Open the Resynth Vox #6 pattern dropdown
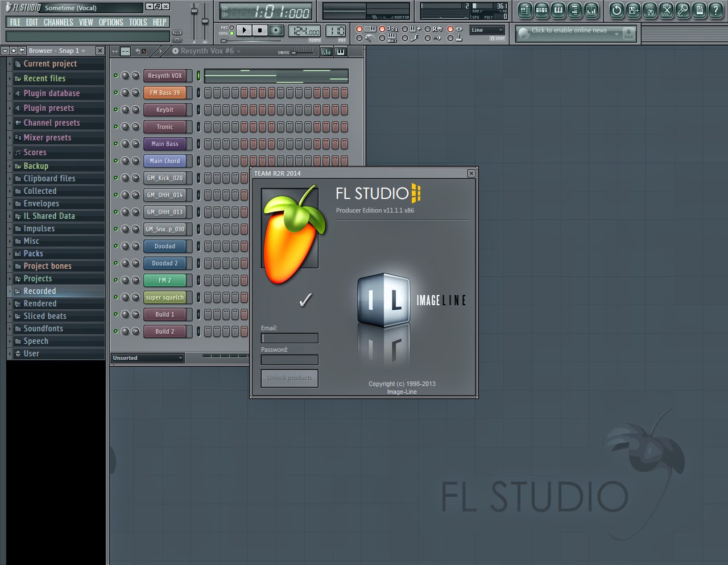728x565 pixels. point(238,51)
